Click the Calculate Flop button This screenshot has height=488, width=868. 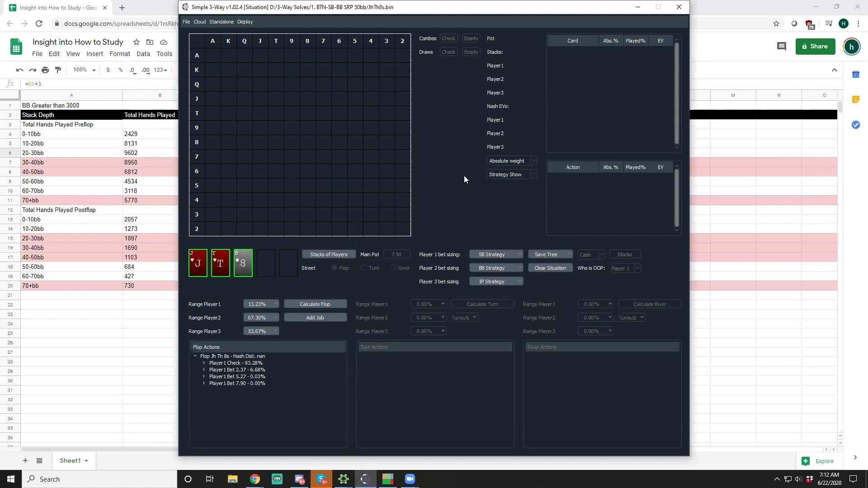click(x=315, y=304)
